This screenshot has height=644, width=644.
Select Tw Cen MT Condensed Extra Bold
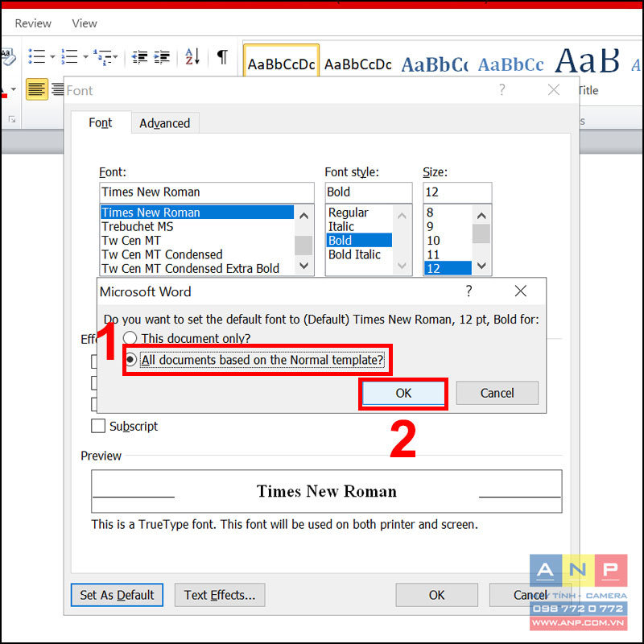point(197,268)
